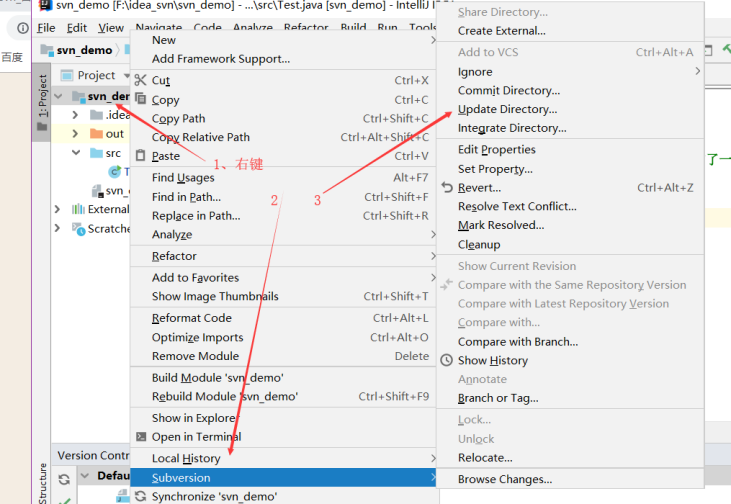
Task: Expand the out folder
Action: 75,133
